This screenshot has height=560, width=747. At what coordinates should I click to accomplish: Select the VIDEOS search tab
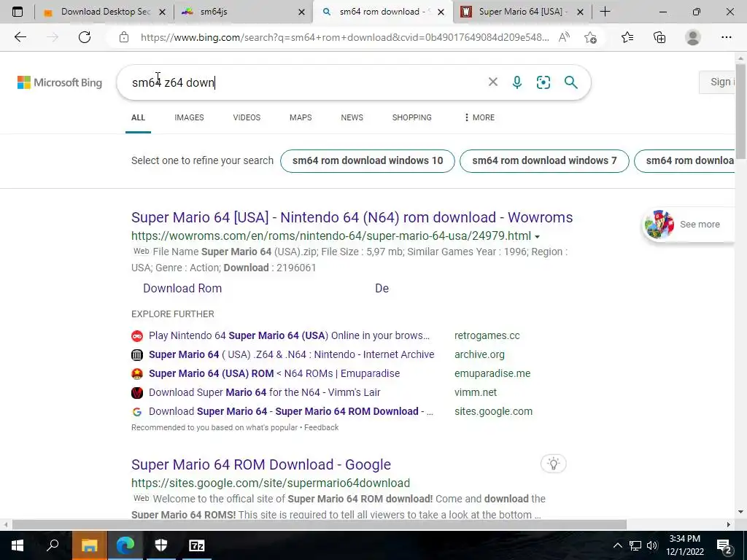click(x=247, y=117)
